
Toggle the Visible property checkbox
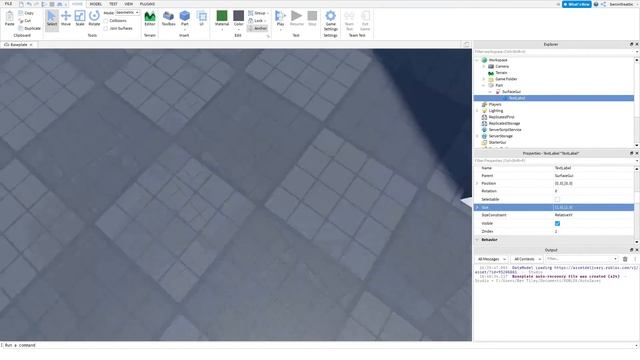click(x=557, y=223)
